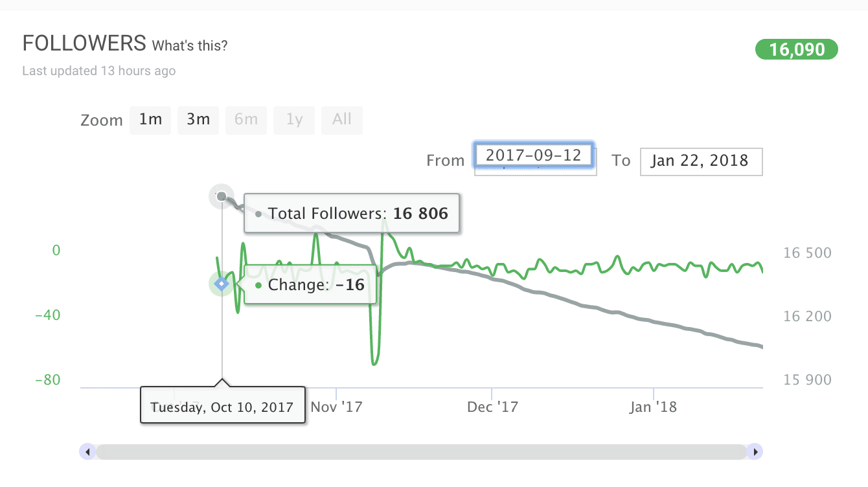The image size is (868, 487).
Task: Click the Jan '18 axis label
Action: pos(653,407)
